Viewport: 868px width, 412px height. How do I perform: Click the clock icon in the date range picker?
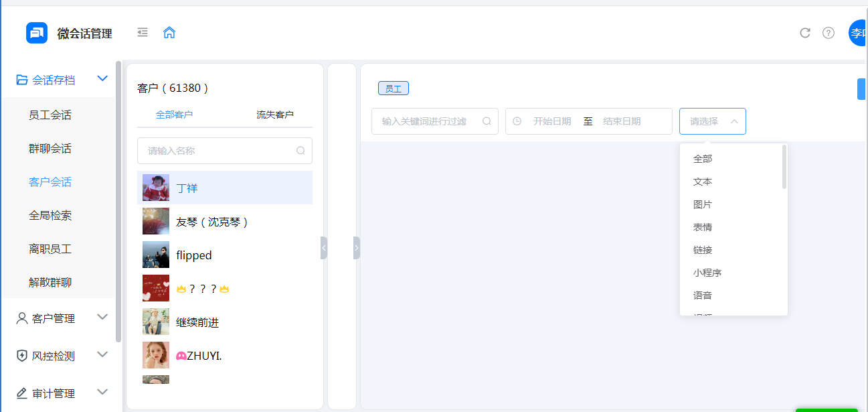click(x=516, y=121)
